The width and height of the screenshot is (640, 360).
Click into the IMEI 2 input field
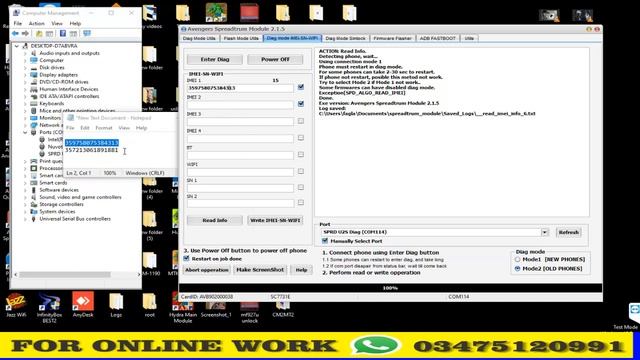(240, 104)
